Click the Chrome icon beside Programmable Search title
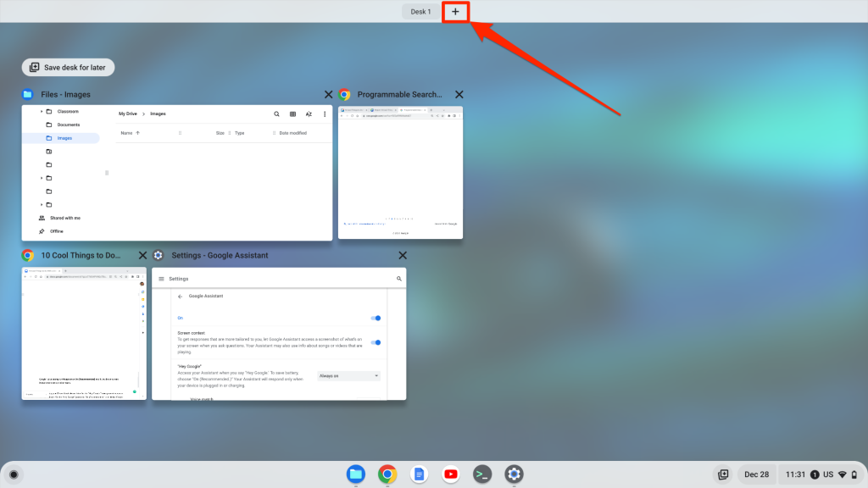 coord(344,95)
